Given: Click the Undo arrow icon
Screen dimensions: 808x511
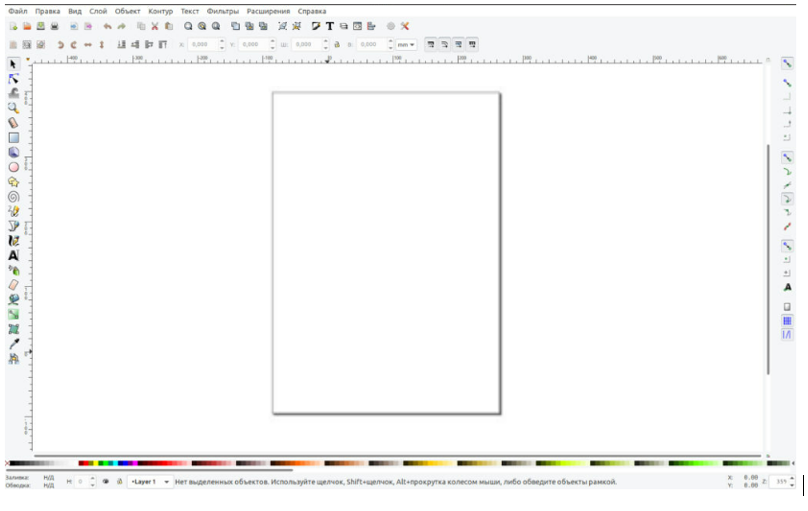Looking at the screenshot, I should (107, 26).
